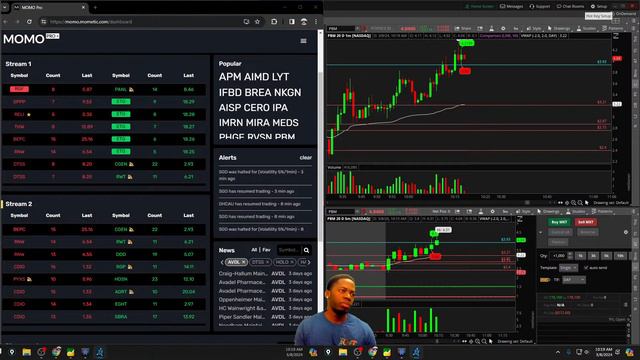This screenshot has height=360, width=640.
Task: Open Chat Rooms in top bar
Action: point(571,7)
